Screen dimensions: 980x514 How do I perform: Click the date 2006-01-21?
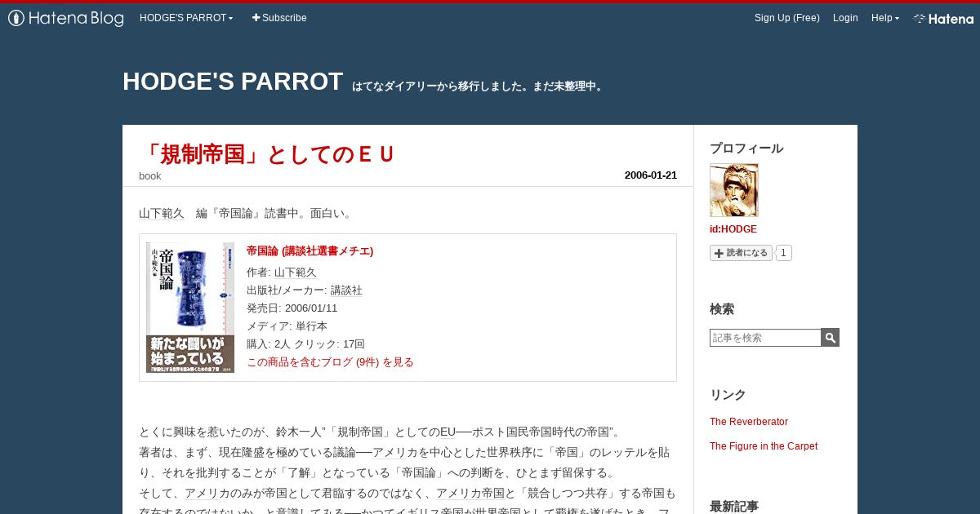tap(651, 175)
